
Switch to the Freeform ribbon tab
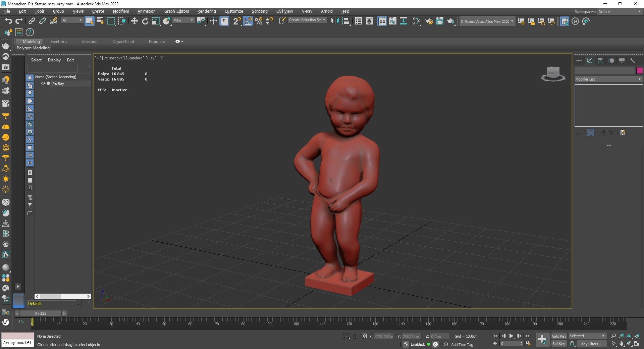[x=59, y=42]
